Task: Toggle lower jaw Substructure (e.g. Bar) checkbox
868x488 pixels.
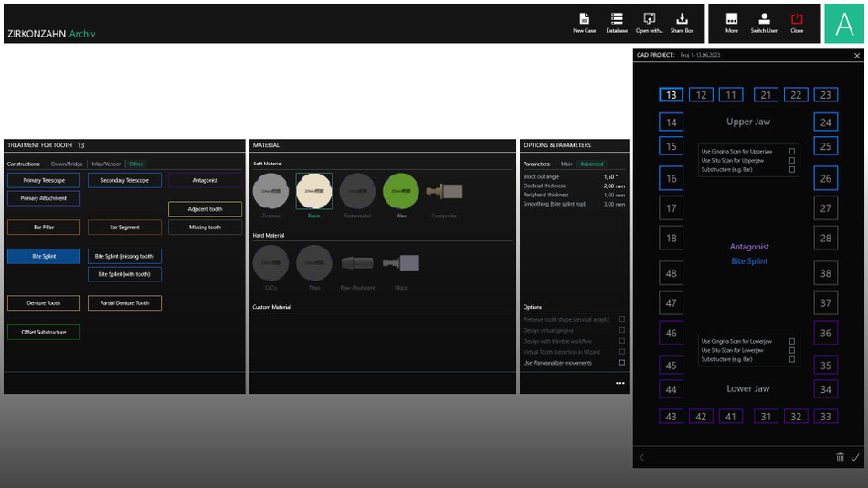Action: click(791, 359)
